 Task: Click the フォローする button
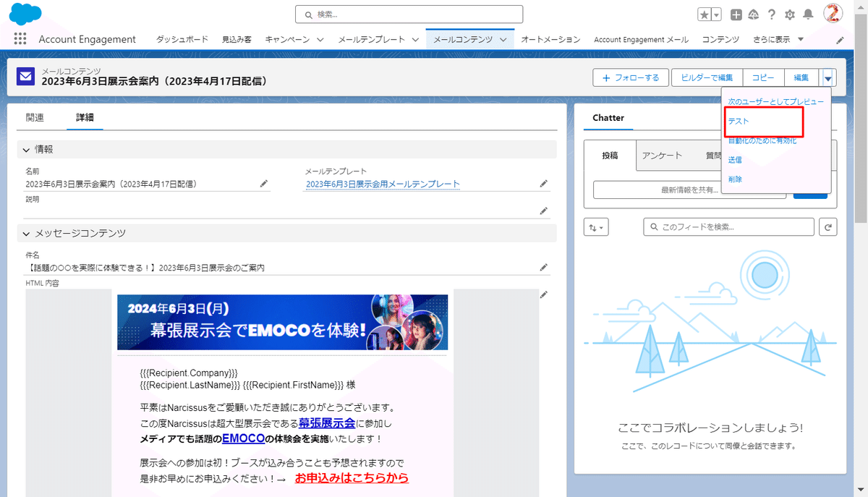coord(630,77)
